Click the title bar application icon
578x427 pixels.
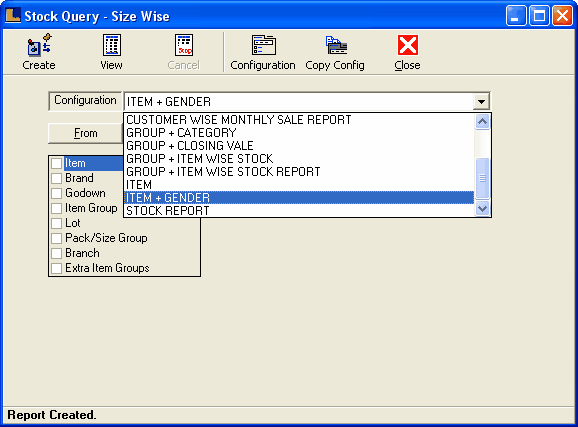13,15
